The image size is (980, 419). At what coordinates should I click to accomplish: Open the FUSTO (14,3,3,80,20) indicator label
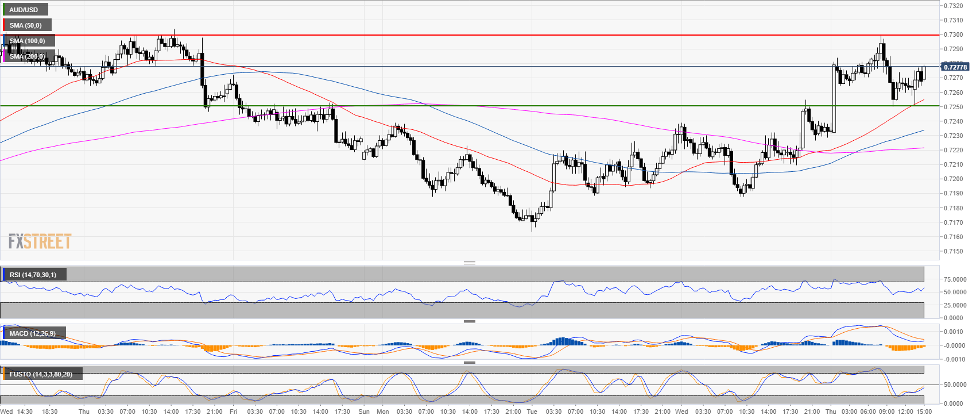[41, 374]
